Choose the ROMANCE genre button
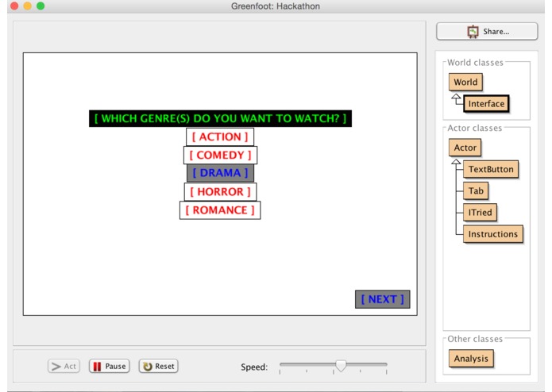The width and height of the screenshot is (552, 392). point(220,210)
